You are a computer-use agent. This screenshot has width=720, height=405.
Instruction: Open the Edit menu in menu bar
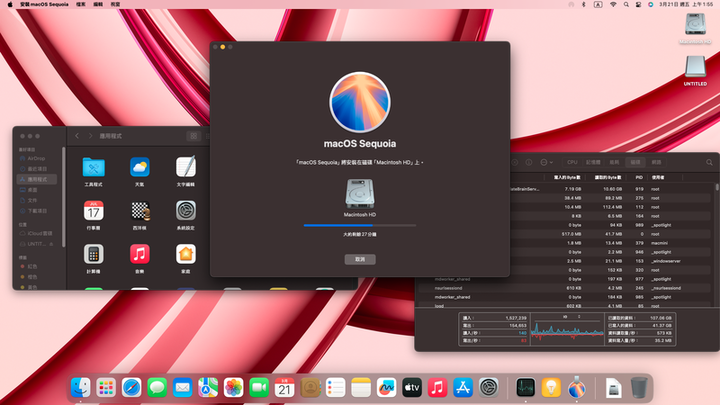[x=98, y=4]
